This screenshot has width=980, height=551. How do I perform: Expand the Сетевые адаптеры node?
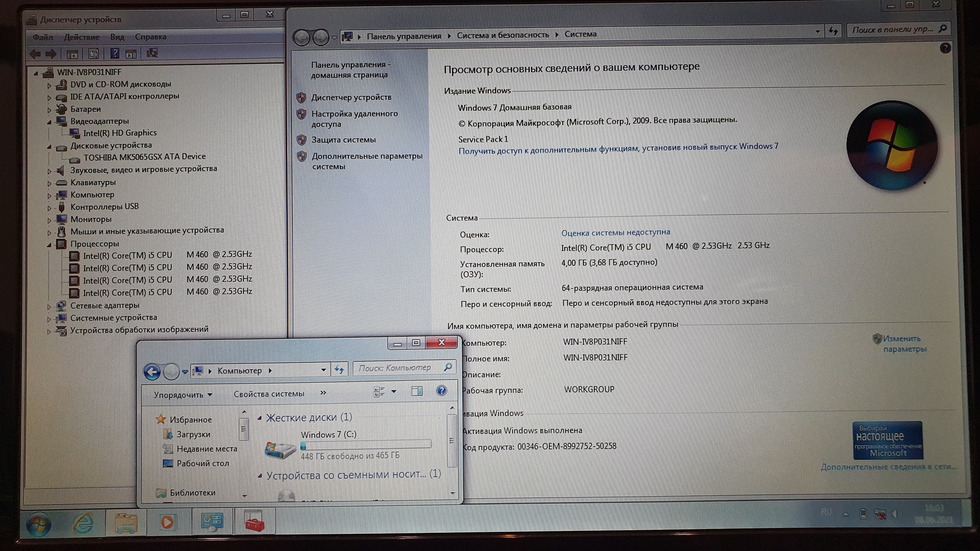pyautogui.click(x=49, y=306)
